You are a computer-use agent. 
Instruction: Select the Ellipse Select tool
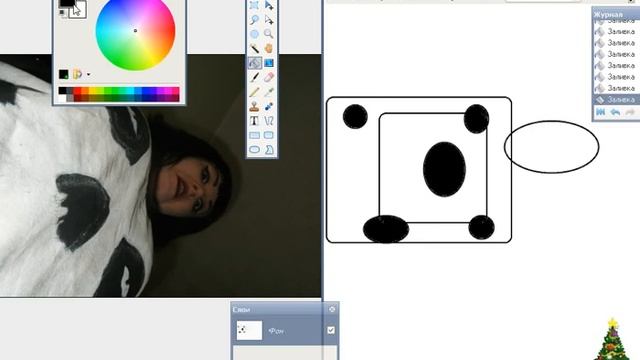254,34
